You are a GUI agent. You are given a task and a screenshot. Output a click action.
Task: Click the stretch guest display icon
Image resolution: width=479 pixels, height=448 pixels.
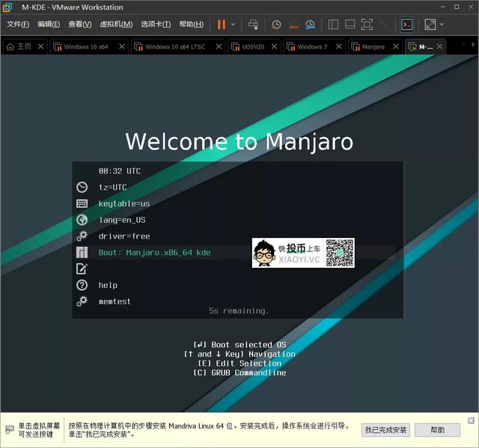click(430, 25)
